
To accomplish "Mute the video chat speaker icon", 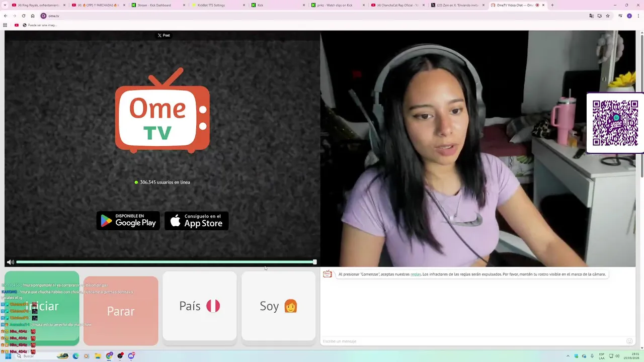I will (x=11, y=262).
